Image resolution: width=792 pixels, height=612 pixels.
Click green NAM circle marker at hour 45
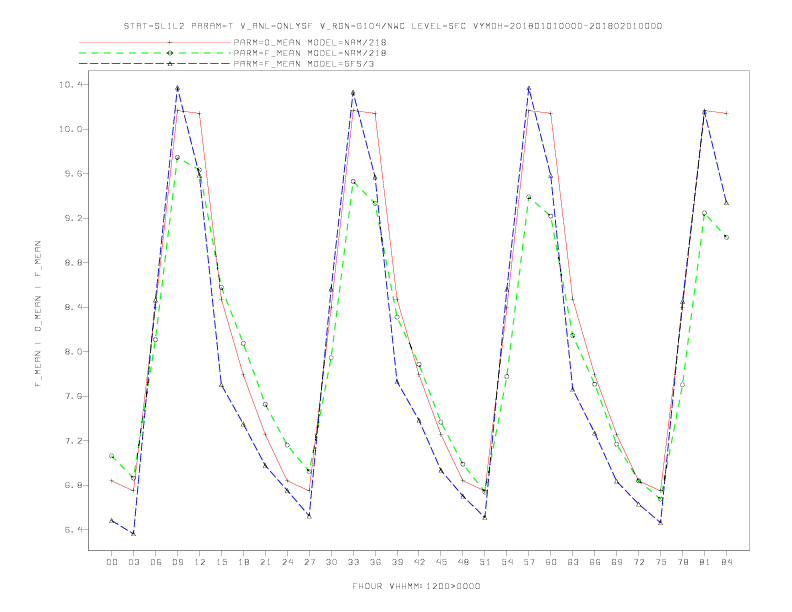pos(441,422)
